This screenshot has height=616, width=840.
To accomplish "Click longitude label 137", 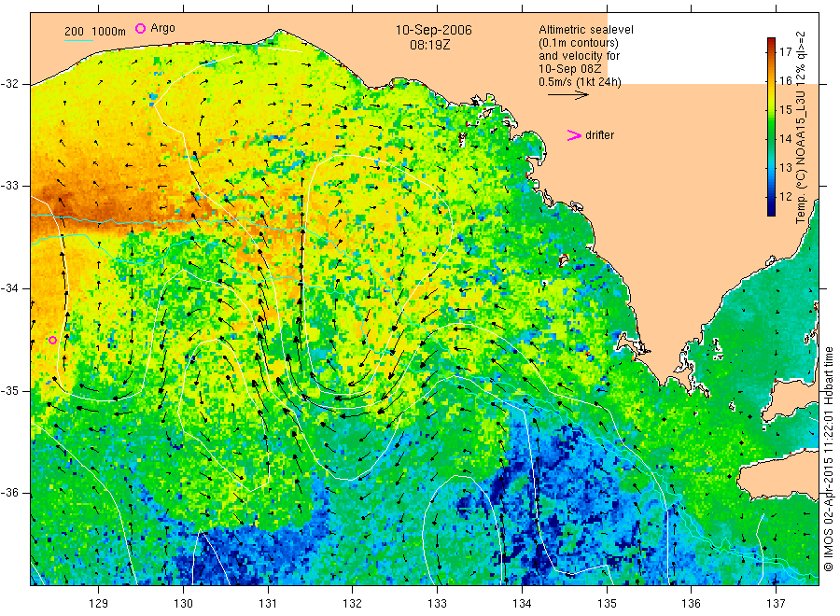I will pyautogui.click(x=776, y=604).
